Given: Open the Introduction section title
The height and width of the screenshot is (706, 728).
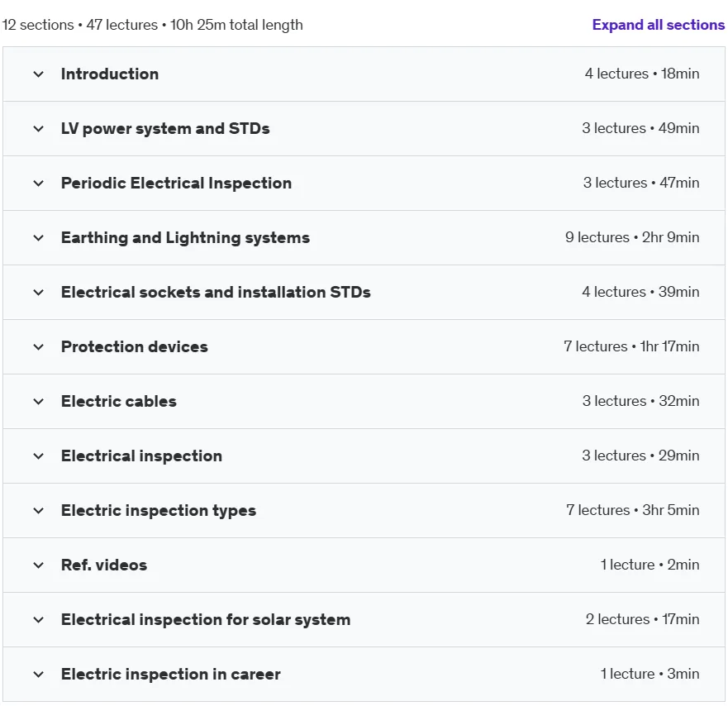Looking at the screenshot, I should [x=110, y=74].
